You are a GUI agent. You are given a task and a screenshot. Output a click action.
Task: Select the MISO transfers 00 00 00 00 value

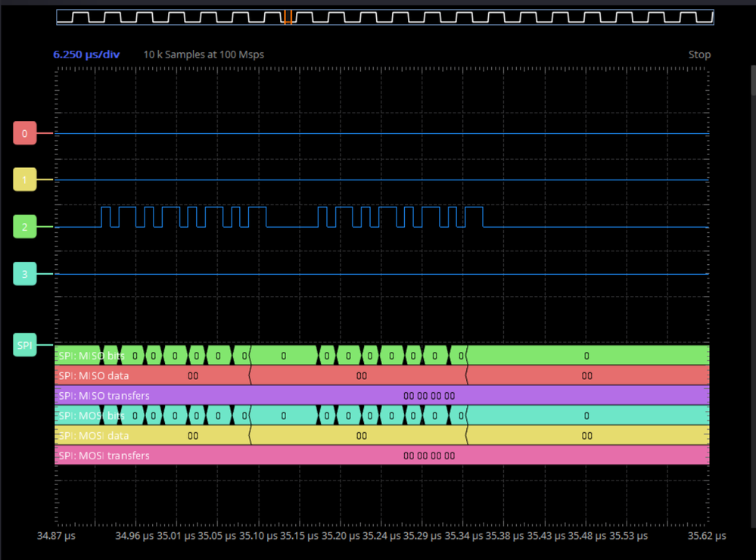[x=429, y=395]
